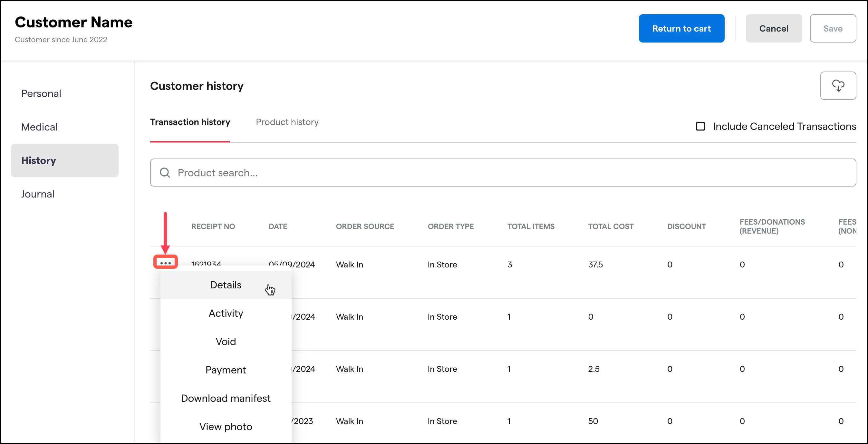868x444 pixels.
Task: Click the DATE column header
Action: pos(278,227)
